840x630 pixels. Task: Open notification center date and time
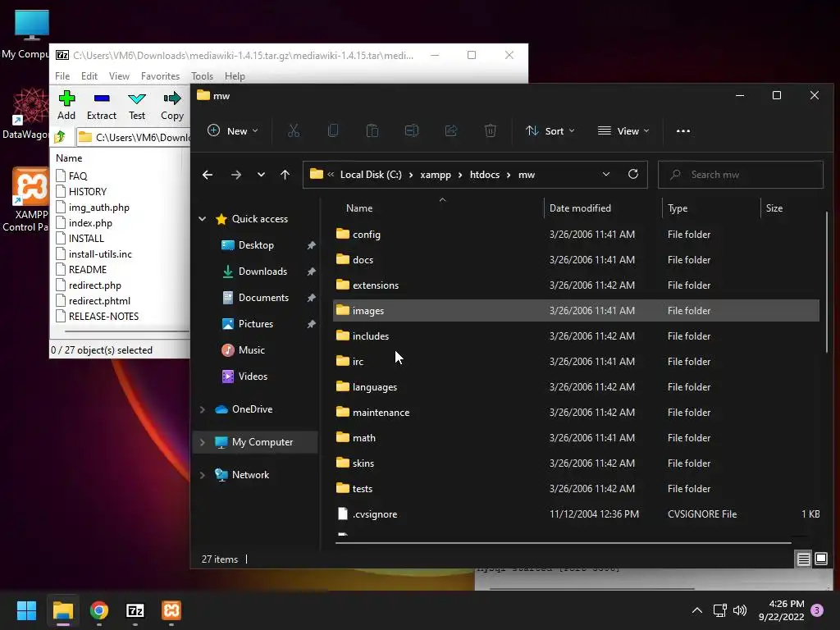tap(781, 610)
